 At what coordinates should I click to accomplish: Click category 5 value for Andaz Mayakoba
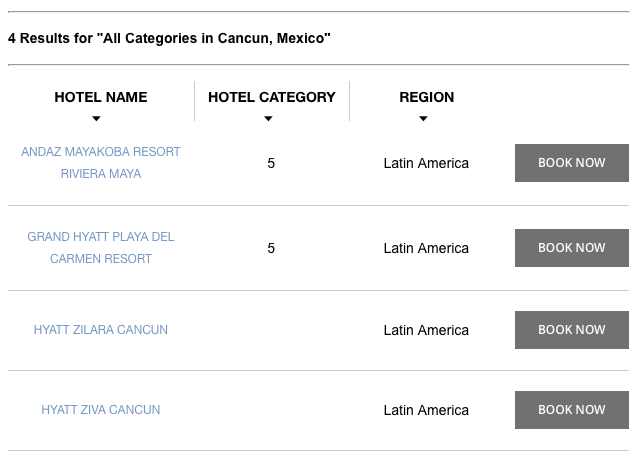[271, 163]
